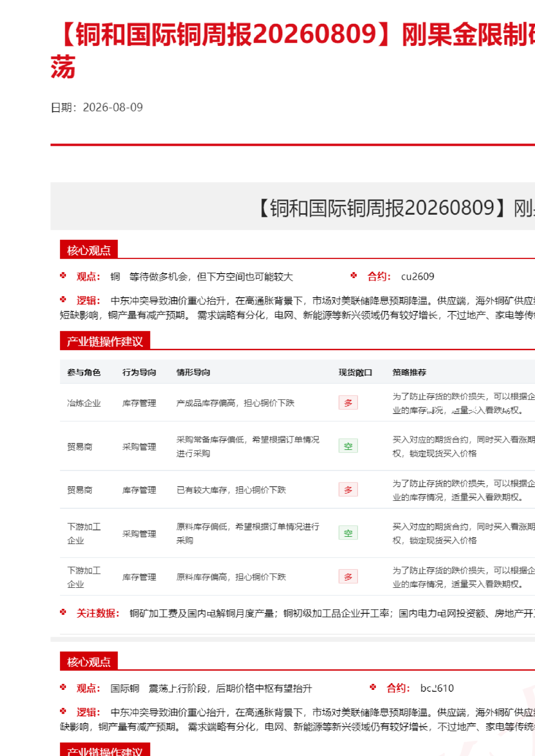Click the 空 badge in 贸易商 采购管理 row
Image resolution: width=535 pixels, height=756 pixels.
[x=348, y=446]
